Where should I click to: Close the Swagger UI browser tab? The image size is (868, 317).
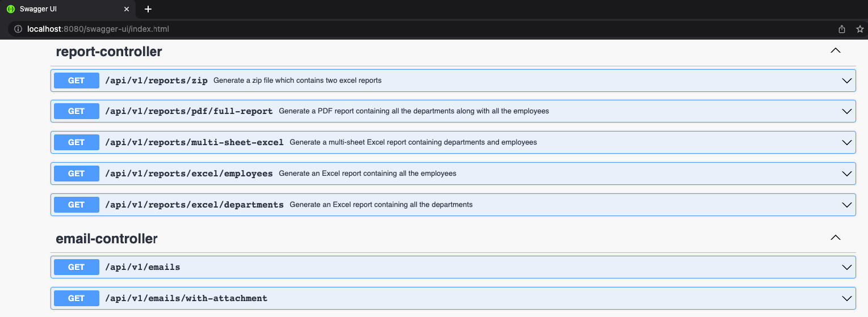(x=127, y=9)
